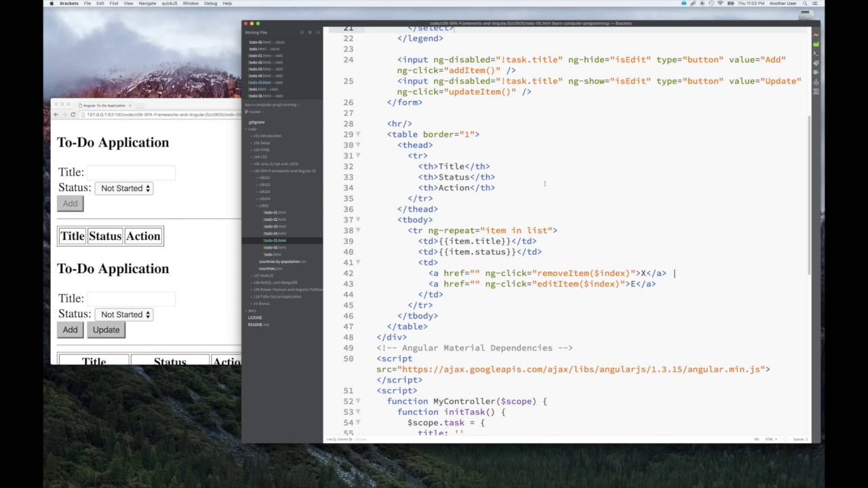This screenshot has width=868, height=488.
Task: Collapse code fold at line 30 thead
Action: [359, 145]
